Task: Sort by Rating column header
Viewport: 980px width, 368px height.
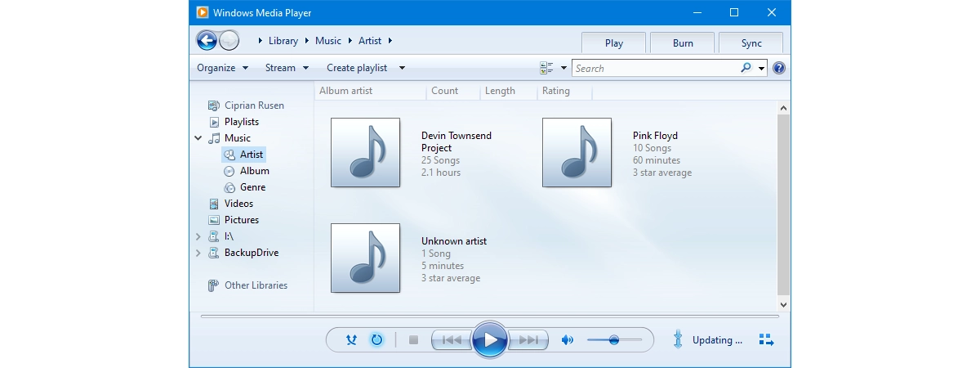Action: coord(564,91)
